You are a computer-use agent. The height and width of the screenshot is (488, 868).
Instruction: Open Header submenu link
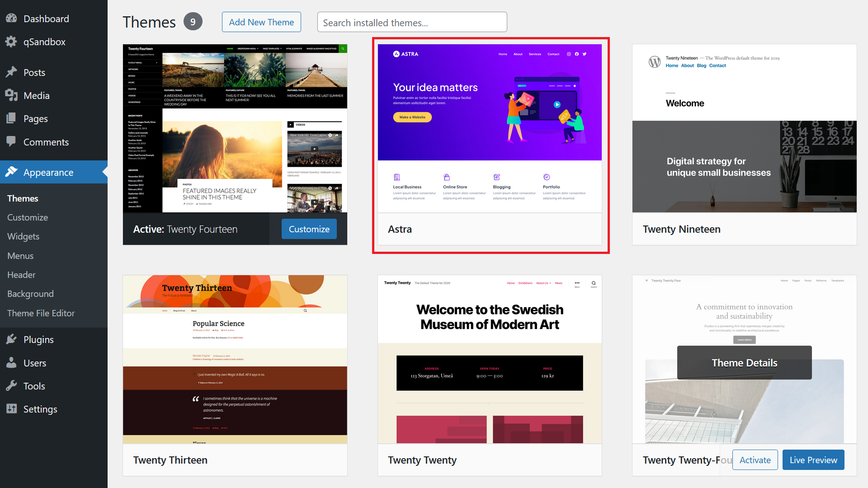21,275
